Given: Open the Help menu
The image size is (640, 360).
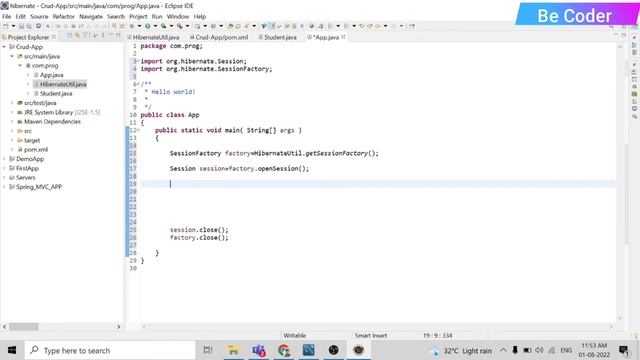Looking at the screenshot, I should pos(200,17).
